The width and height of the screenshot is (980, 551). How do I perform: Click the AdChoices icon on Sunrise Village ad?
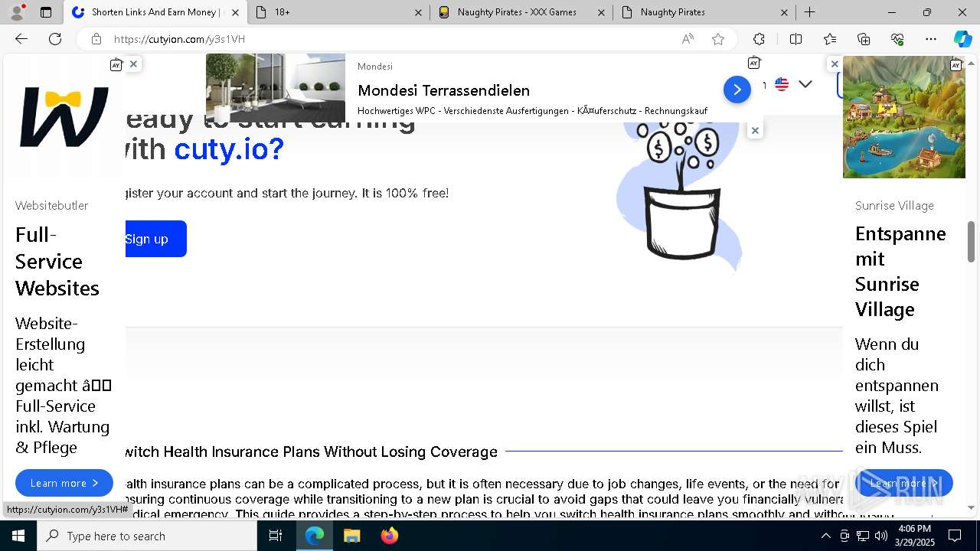pos(955,65)
